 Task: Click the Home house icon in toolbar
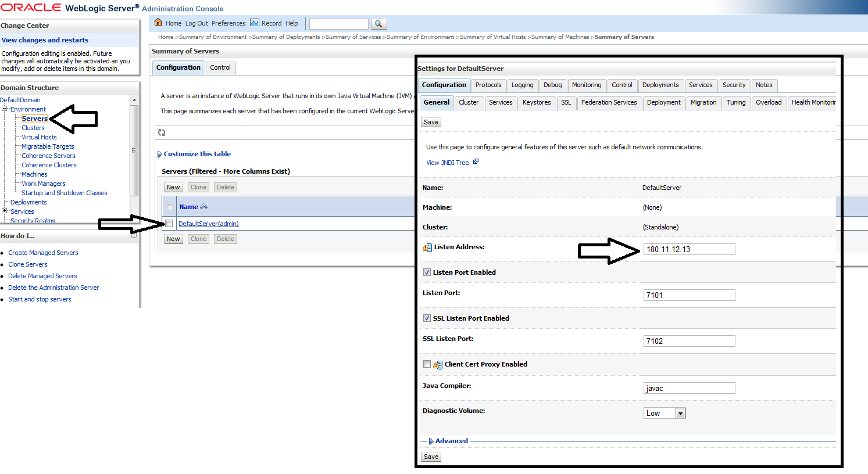pyautogui.click(x=158, y=23)
